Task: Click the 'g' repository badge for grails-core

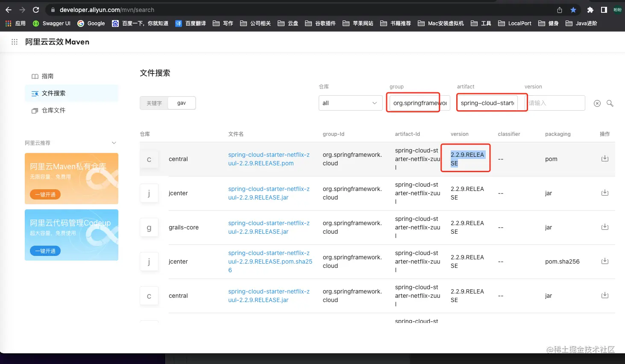Action: click(x=149, y=227)
